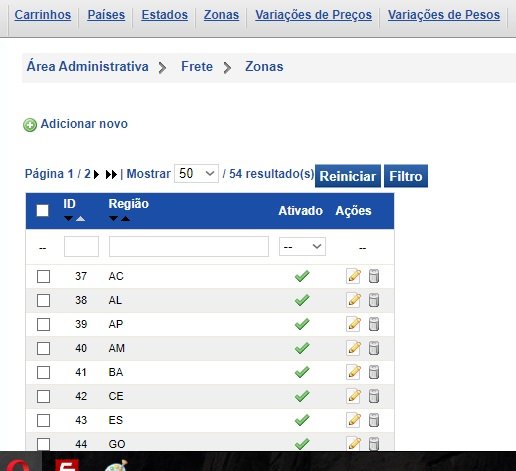This screenshot has width=516, height=471.
Task: Edit the AM zone row
Action: [x=354, y=348]
